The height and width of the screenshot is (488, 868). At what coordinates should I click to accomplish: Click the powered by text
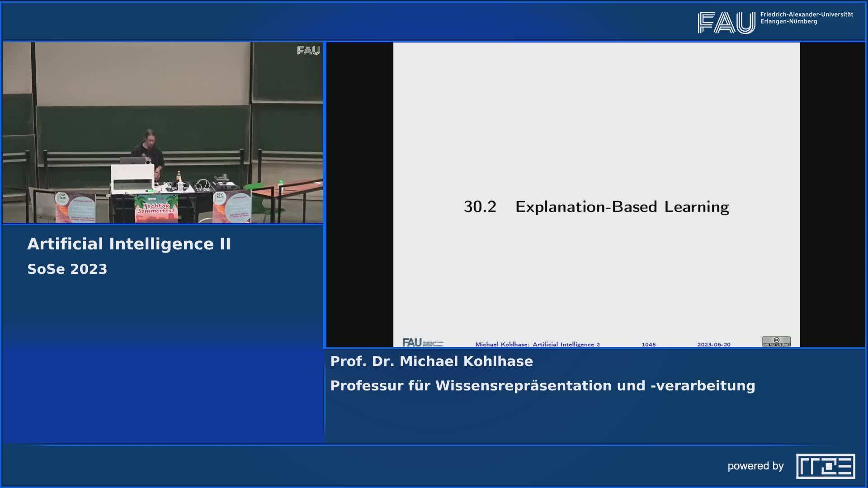tap(755, 466)
